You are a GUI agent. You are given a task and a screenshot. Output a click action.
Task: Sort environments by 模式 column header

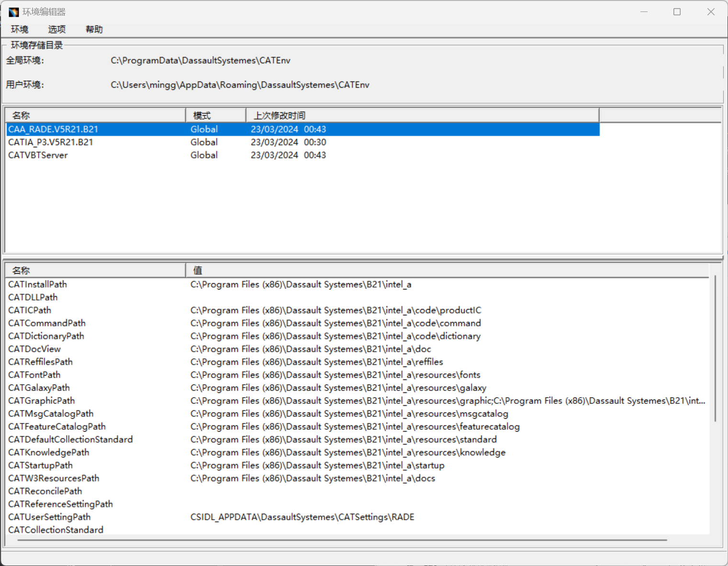coord(216,115)
